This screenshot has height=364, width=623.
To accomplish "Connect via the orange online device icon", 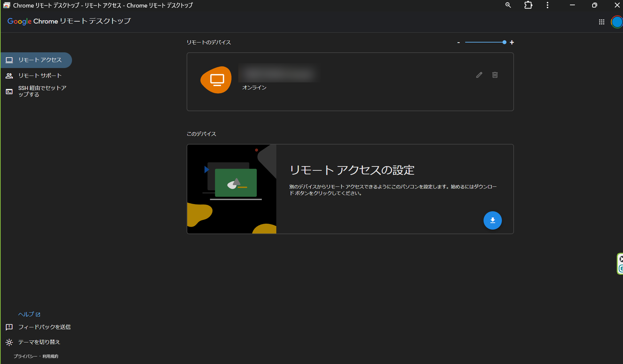I will [216, 80].
